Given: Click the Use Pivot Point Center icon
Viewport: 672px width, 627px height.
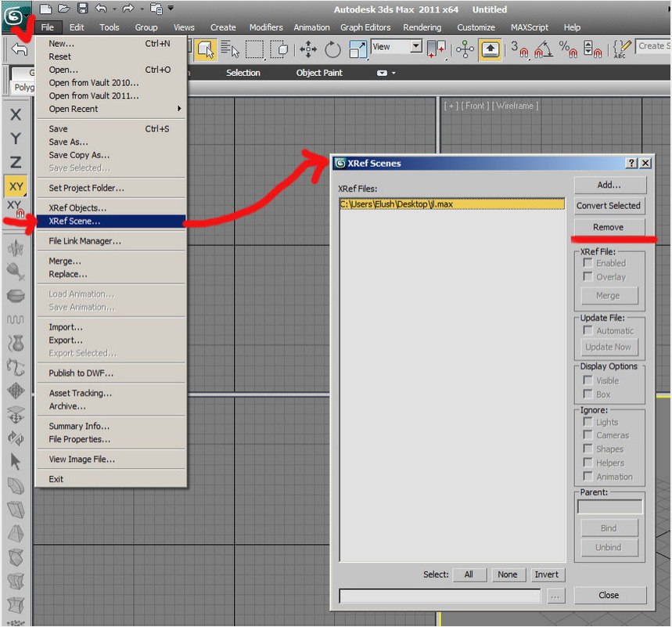Looking at the screenshot, I should coord(437,49).
